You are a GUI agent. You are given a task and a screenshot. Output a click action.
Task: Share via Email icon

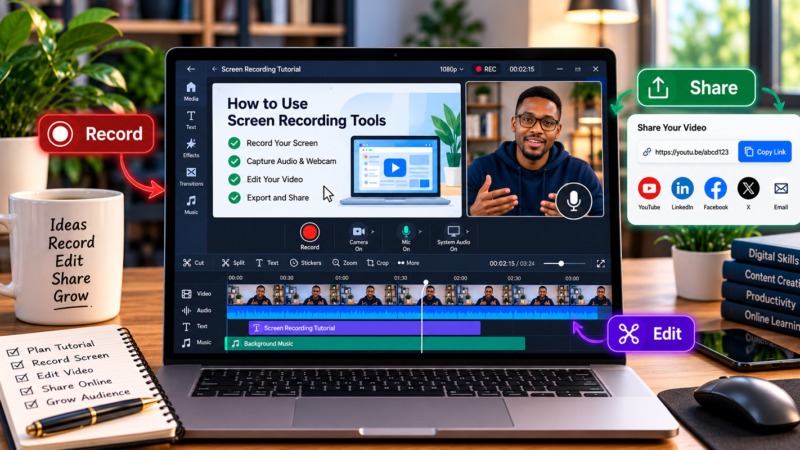click(x=781, y=189)
